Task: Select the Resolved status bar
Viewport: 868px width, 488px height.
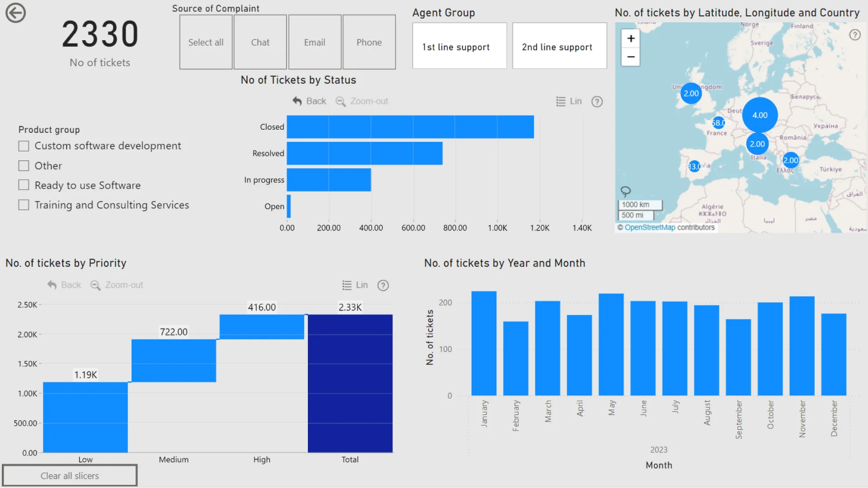Action: pos(364,154)
